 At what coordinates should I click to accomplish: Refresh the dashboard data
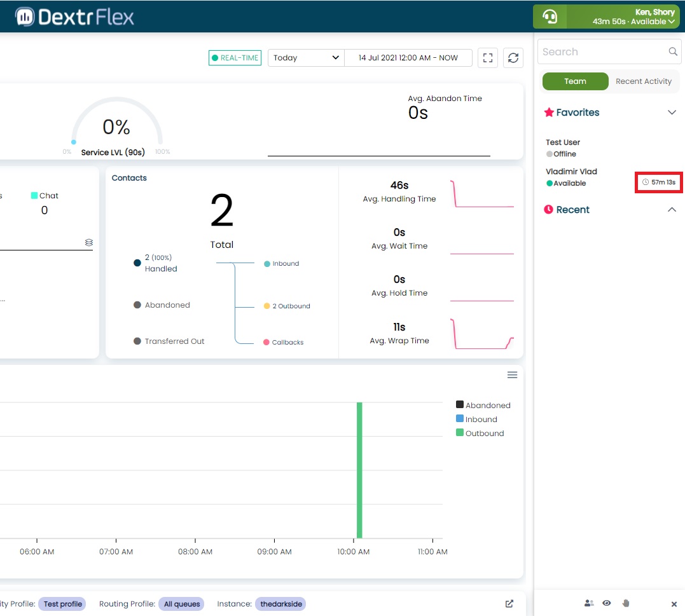(x=513, y=58)
